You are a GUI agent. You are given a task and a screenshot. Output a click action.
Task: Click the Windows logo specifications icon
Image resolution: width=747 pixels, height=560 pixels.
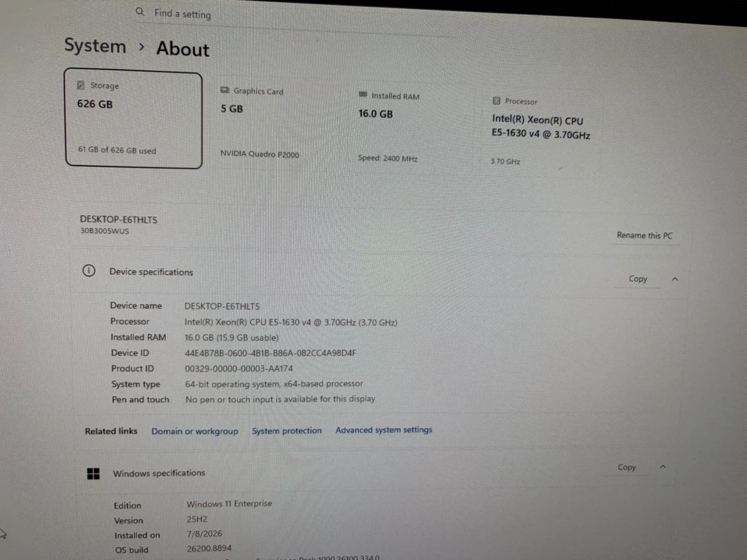pos(93,473)
